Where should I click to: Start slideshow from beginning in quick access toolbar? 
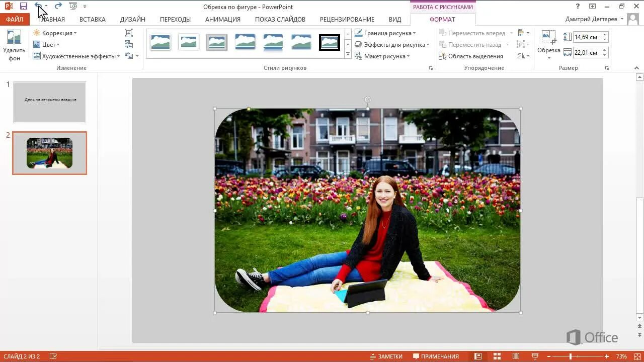[73, 7]
